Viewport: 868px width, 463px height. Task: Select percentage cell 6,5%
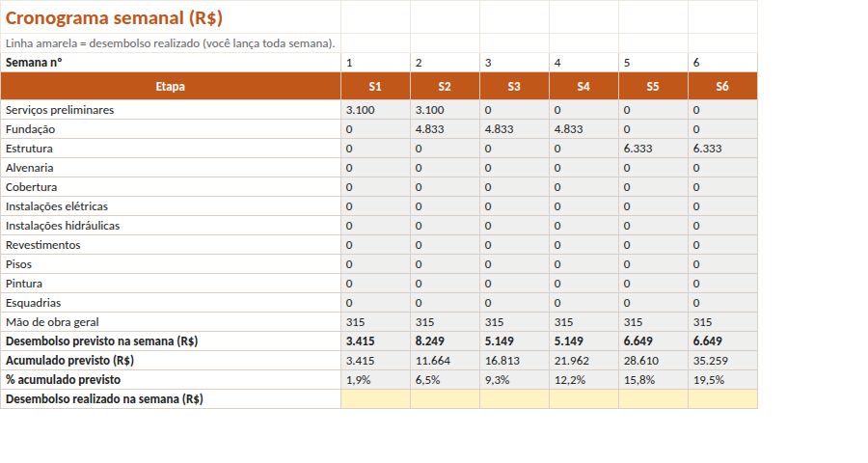[445, 380]
